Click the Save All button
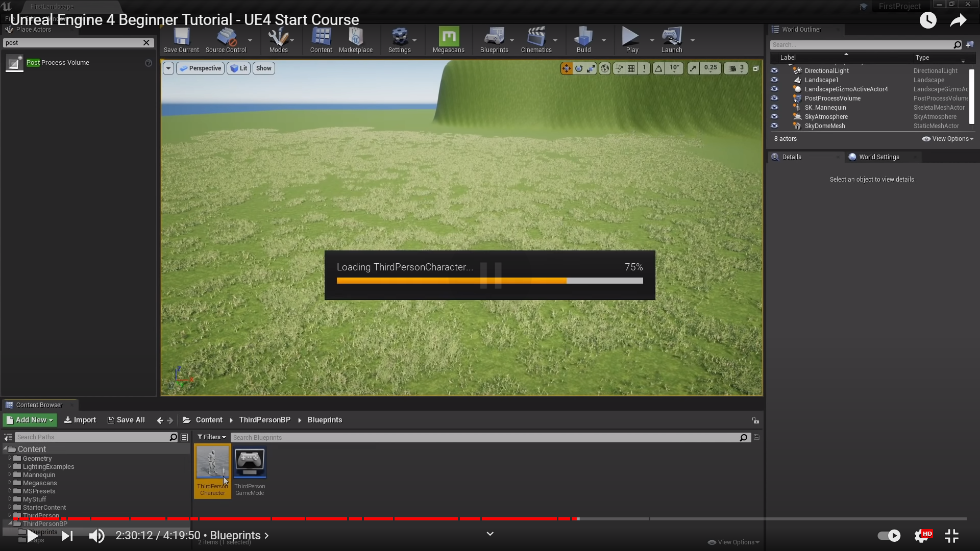 click(126, 420)
